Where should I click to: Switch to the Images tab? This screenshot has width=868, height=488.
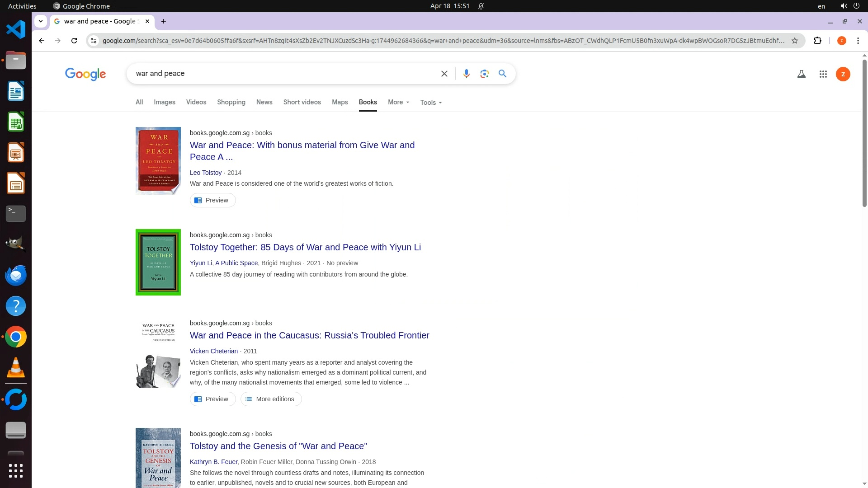164,102
